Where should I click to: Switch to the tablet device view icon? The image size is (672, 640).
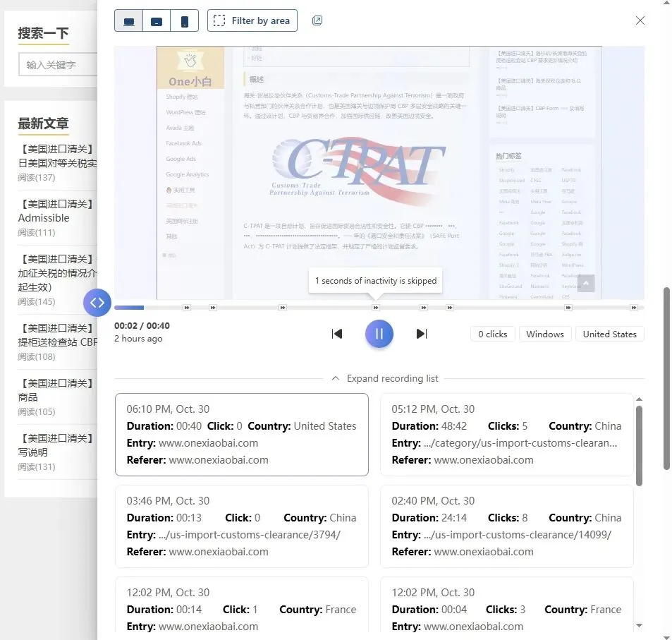coord(157,20)
